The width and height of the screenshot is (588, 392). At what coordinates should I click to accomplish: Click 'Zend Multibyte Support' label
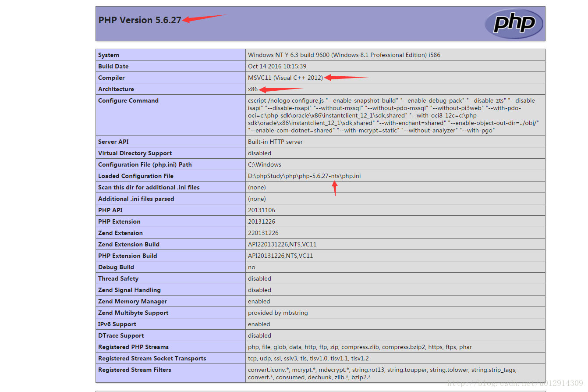(x=133, y=313)
